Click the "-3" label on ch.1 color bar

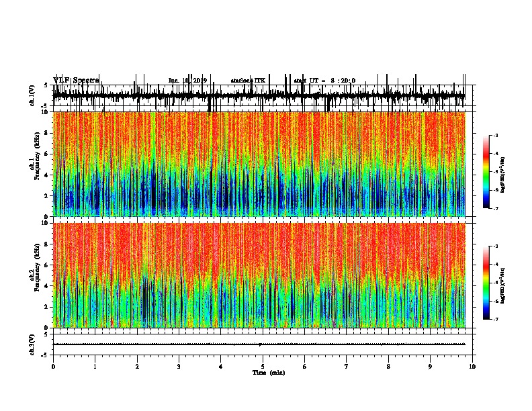click(x=496, y=136)
